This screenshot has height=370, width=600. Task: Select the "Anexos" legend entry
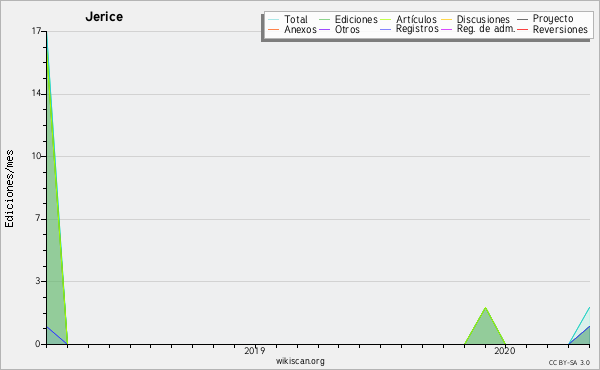tap(300, 29)
